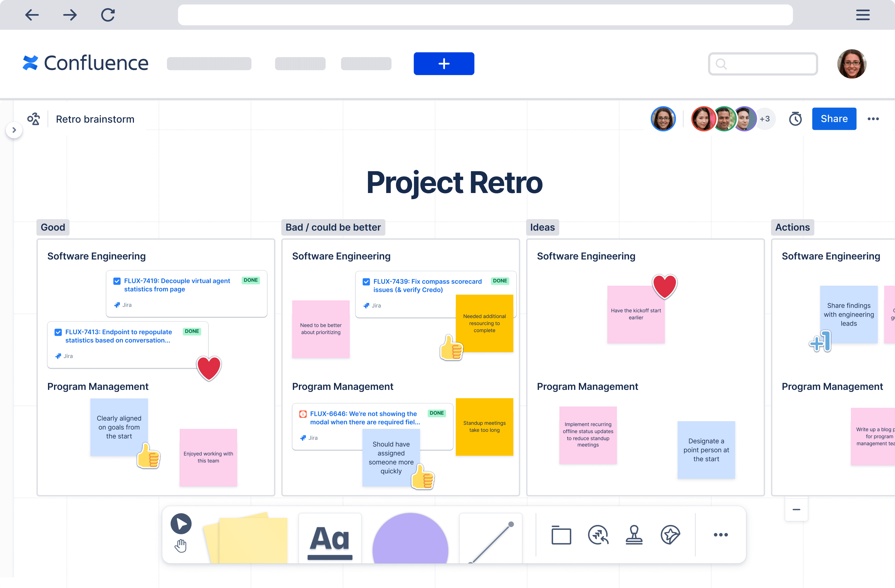Click Share button to invite collaborators
The width and height of the screenshot is (895, 588).
click(834, 119)
